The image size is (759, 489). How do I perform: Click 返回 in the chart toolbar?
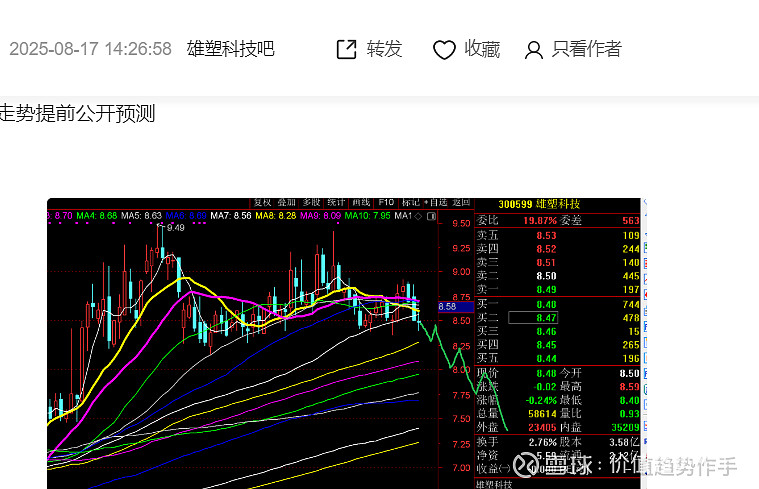point(461,202)
